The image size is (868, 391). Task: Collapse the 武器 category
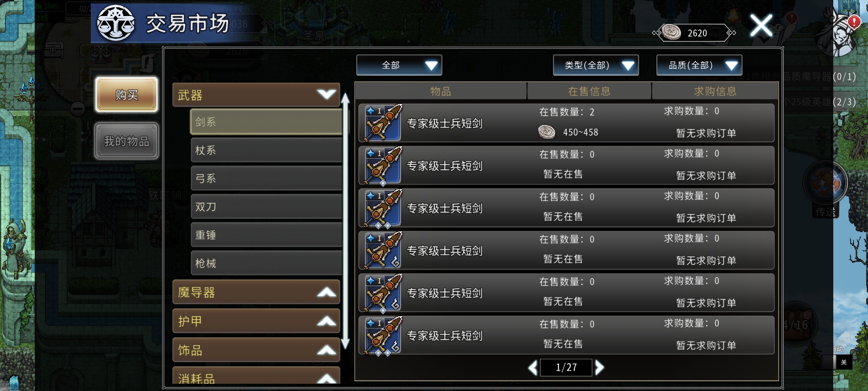click(x=256, y=95)
